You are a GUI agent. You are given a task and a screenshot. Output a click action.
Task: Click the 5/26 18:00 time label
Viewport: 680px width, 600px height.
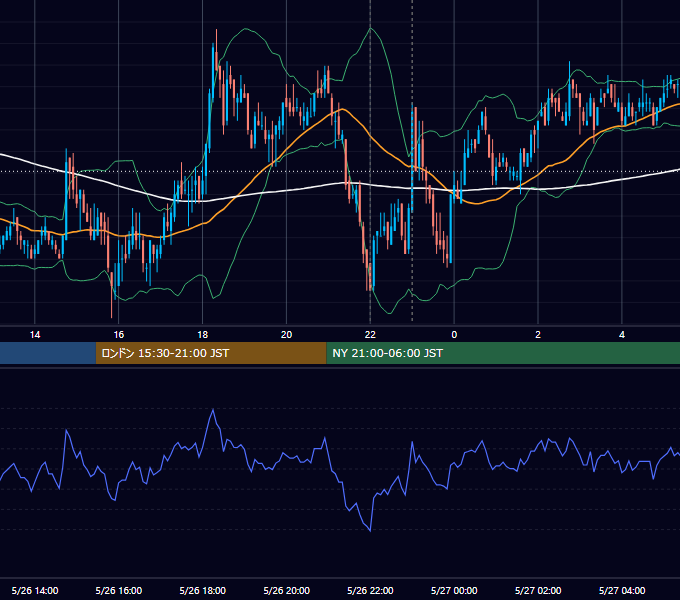[x=203, y=590]
